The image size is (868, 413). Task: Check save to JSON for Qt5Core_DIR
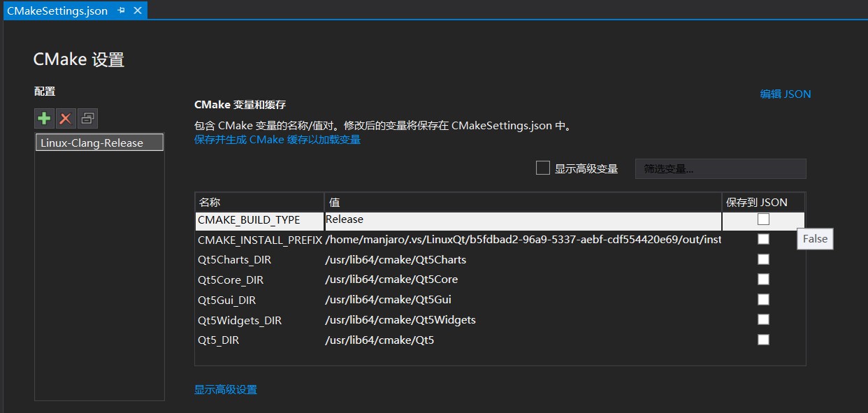point(762,279)
